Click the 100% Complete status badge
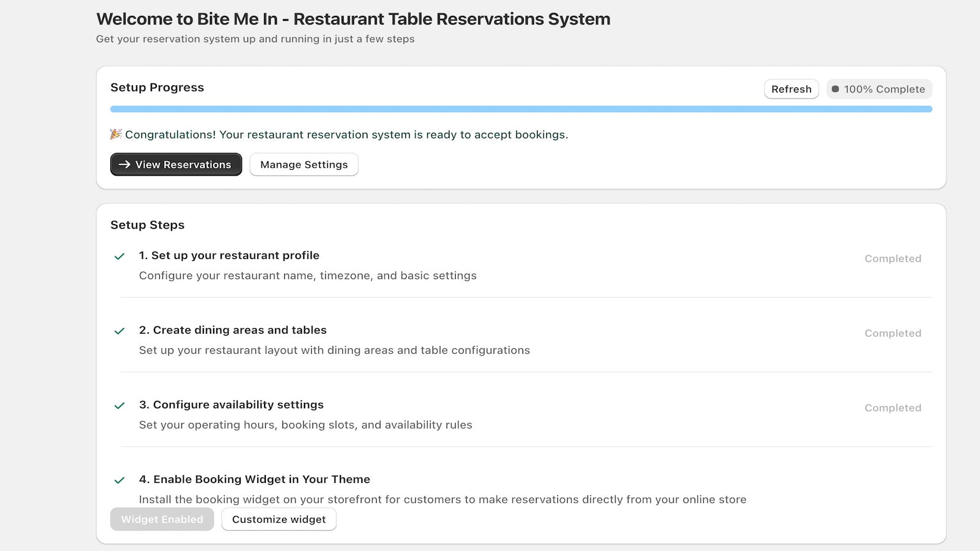Image resolution: width=980 pixels, height=551 pixels. (x=879, y=89)
